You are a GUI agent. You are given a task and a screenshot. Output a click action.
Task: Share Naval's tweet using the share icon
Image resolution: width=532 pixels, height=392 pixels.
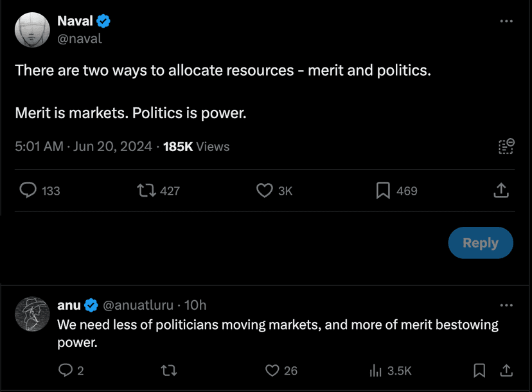click(x=502, y=190)
